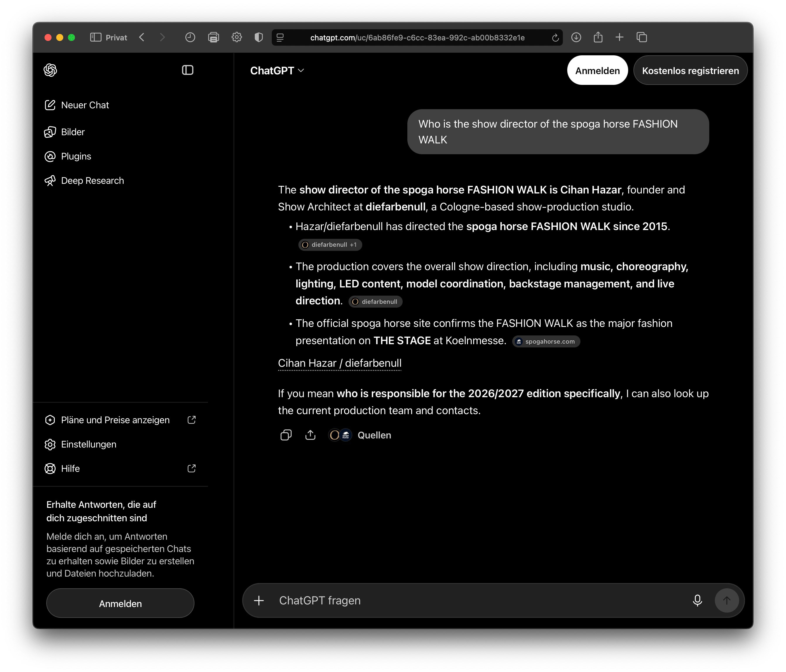786x672 pixels.
Task: Start a new chat with Neuer Chat
Action: 77,105
